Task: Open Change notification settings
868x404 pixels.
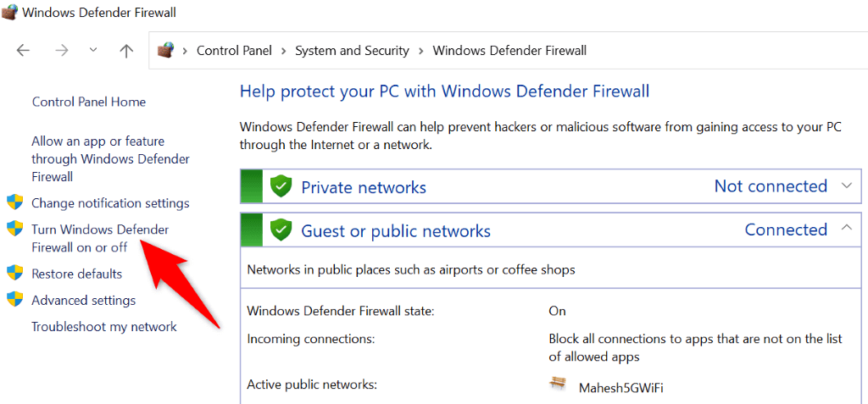Action: tap(110, 203)
